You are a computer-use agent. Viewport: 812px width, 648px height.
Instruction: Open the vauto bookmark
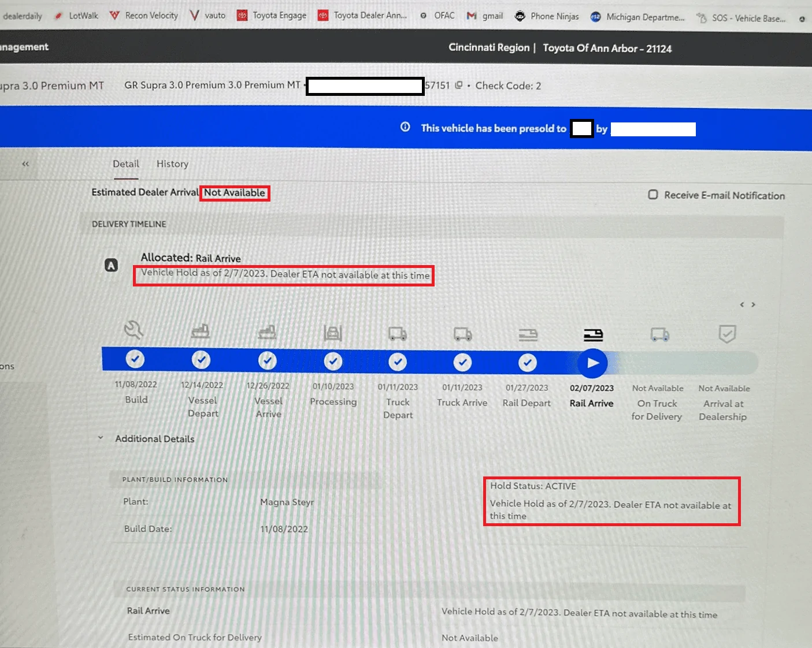207,15
